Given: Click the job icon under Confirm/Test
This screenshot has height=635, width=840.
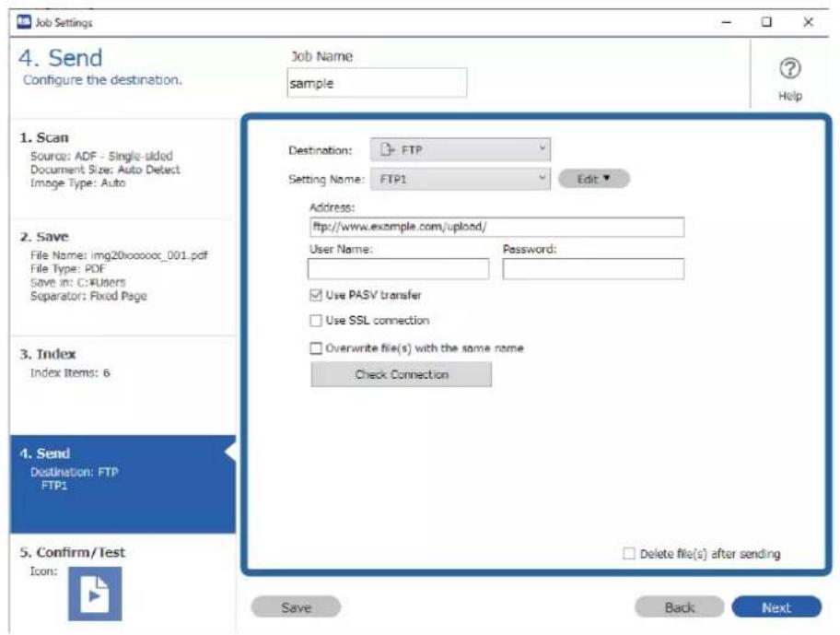Looking at the screenshot, I should click(95, 594).
